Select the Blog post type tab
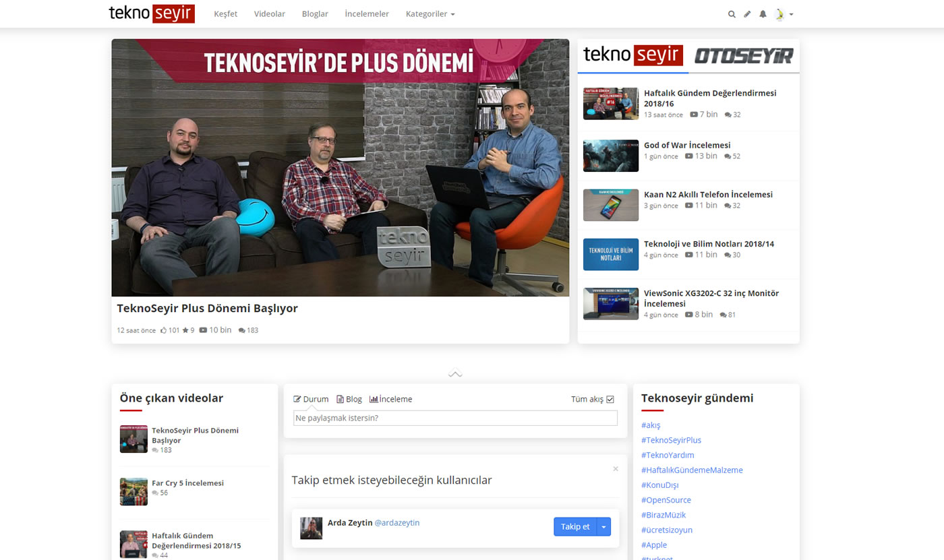944x560 pixels. [x=349, y=399]
